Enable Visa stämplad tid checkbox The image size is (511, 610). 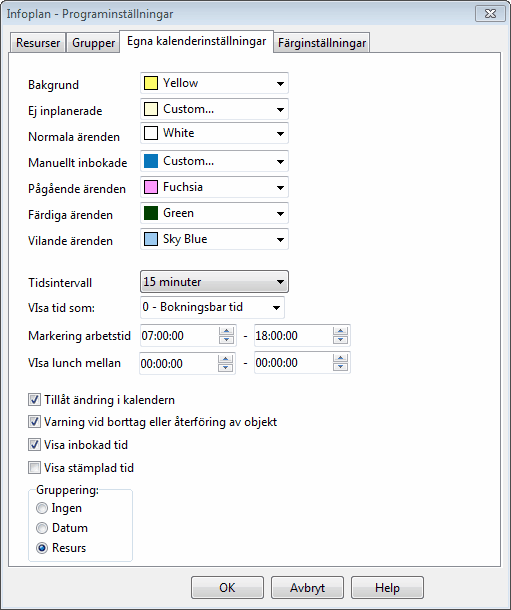[x=34, y=468]
